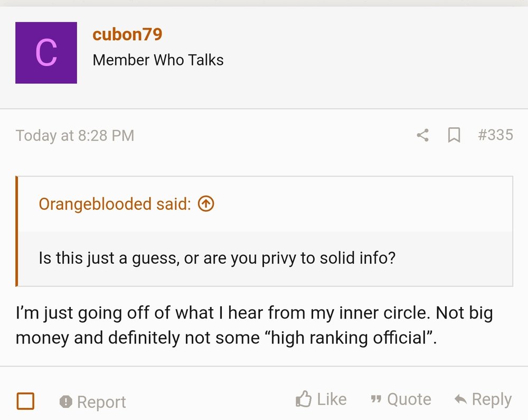Viewport: 528px width, 420px height.
Task: View the Member Who Talks title
Action: [x=158, y=60]
